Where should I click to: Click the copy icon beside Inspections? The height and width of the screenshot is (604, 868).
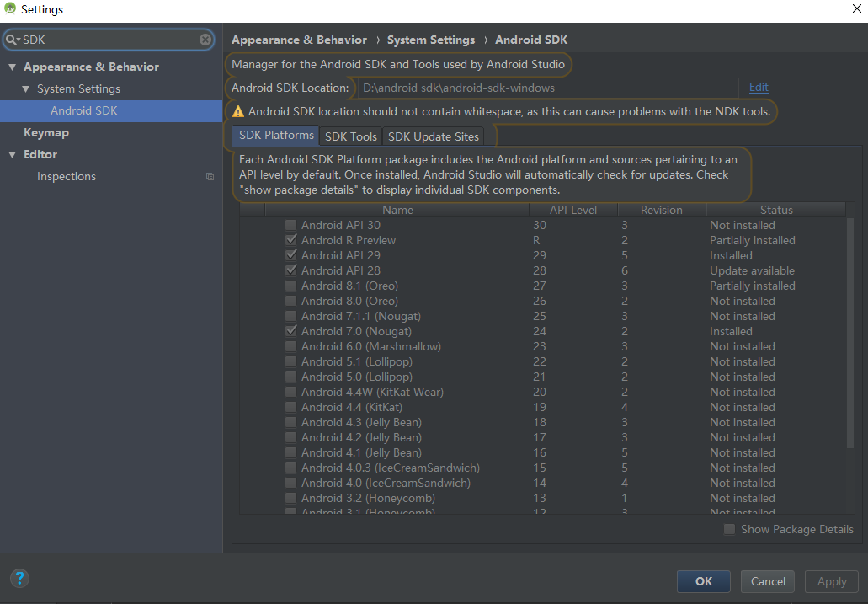pyautogui.click(x=210, y=177)
